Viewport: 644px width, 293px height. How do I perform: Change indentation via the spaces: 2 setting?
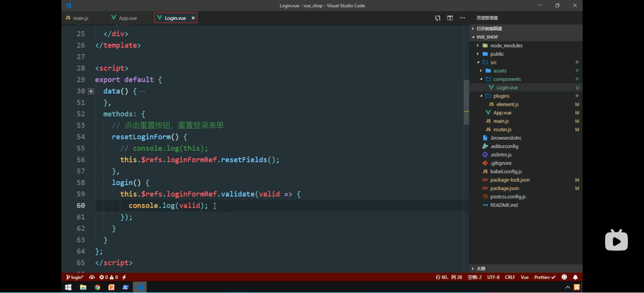[x=475, y=277]
